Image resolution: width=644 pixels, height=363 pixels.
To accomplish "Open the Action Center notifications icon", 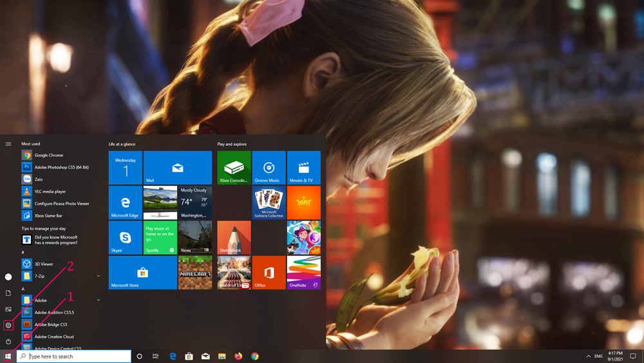I will pos(633,357).
